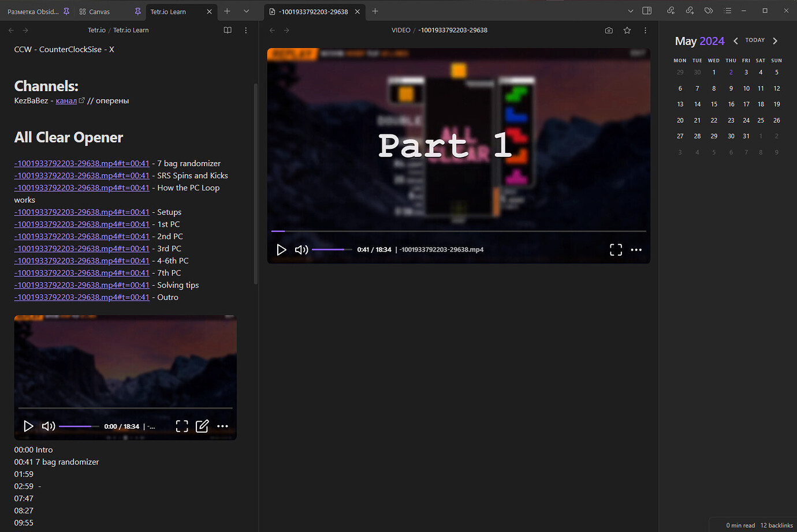Toggle the right sidebar panel

coord(647,11)
